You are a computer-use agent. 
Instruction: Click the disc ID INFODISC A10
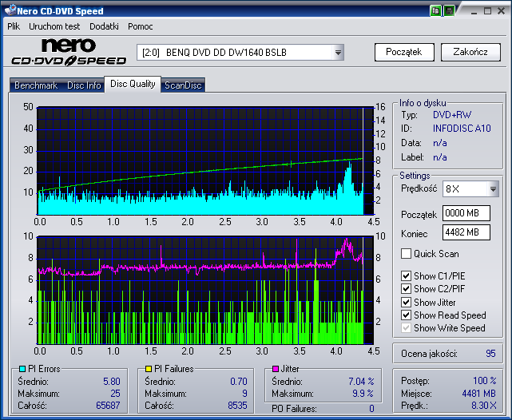coord(462,129)
